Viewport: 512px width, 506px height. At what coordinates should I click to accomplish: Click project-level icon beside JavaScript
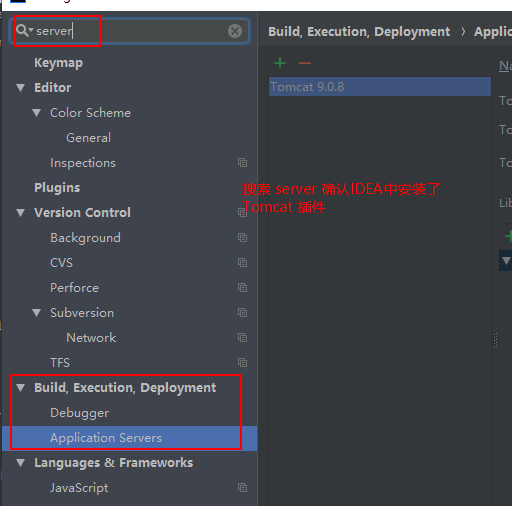click(x=242, y=488)
